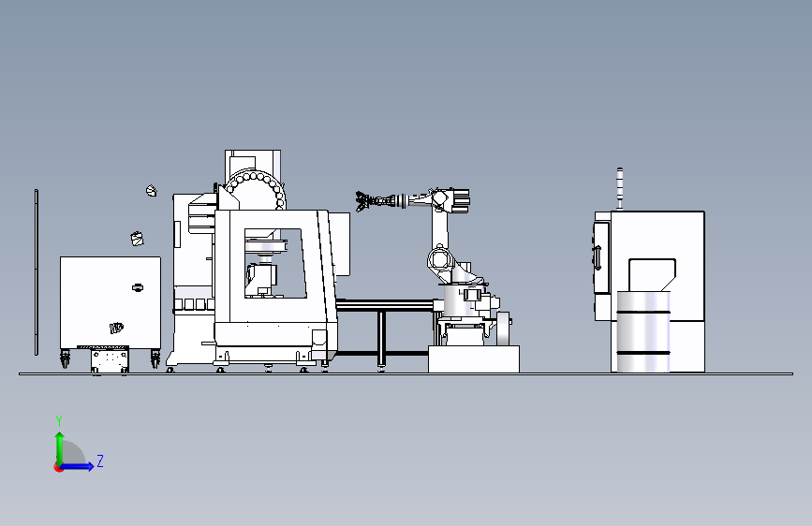The height and width of the screenshot is (526, 812).
Task: Select the circular tool magazine on CNC machine
Action: 256,190
